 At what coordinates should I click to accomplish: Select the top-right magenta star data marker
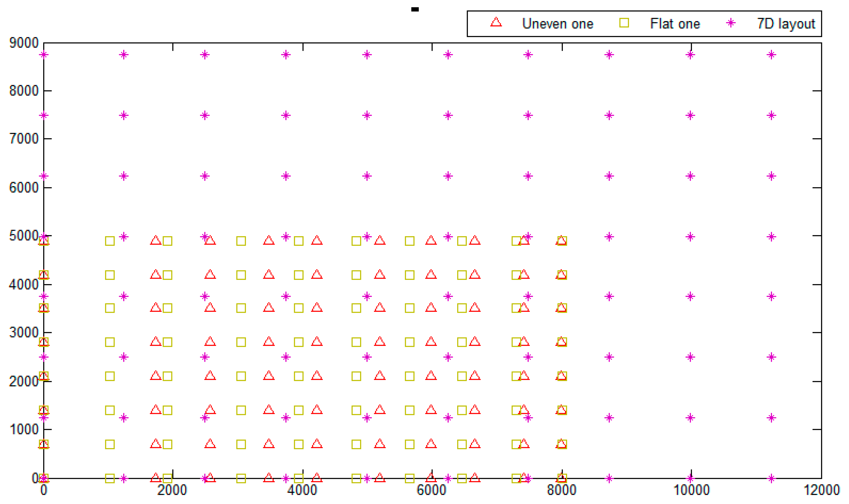coord(771,55)
